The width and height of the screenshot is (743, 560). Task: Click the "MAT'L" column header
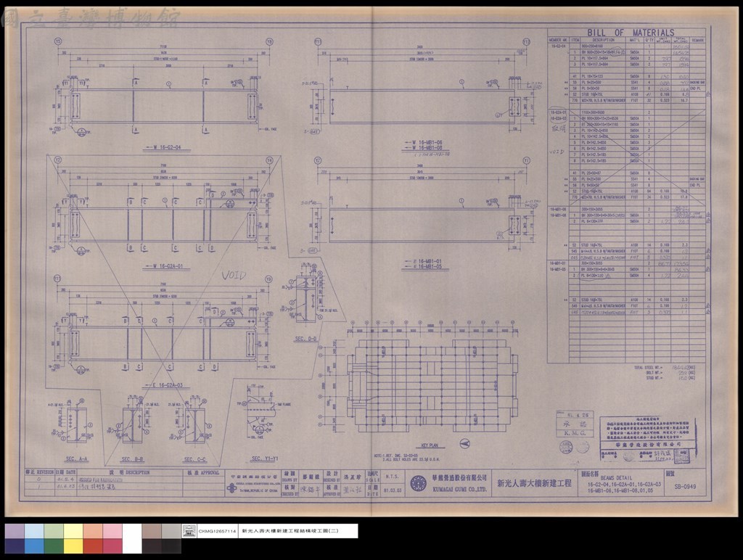point(635,41)
